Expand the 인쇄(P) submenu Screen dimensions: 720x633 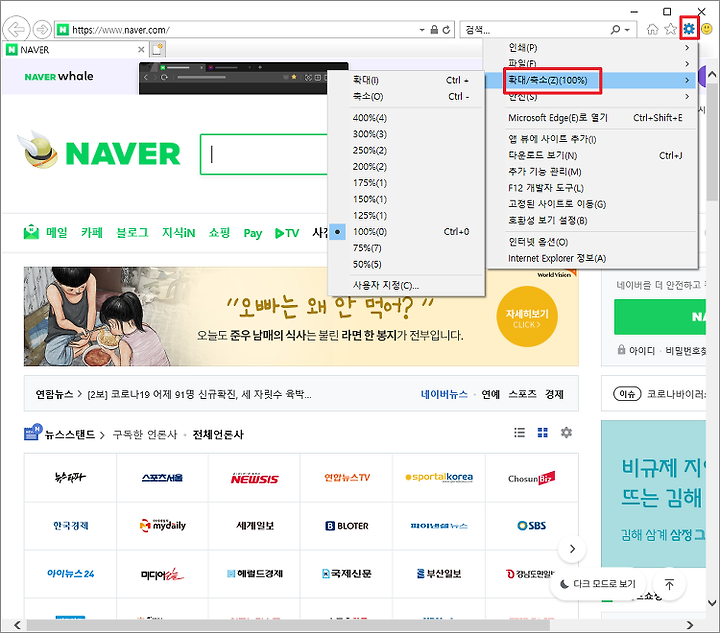coord(592,48)
